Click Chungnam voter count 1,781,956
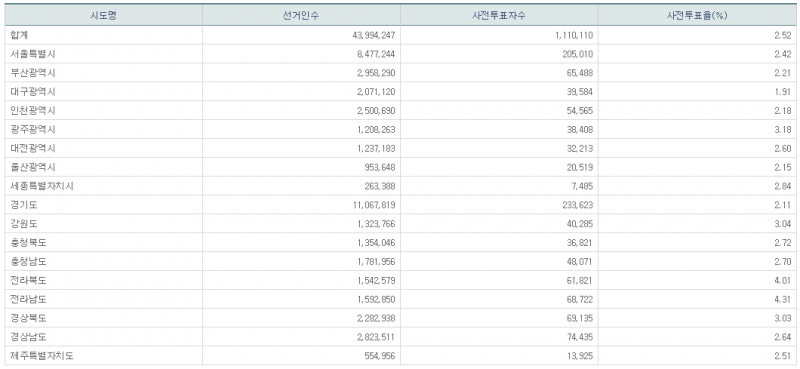Viewport: 800px width, 369px height. (x=376, y=262)
